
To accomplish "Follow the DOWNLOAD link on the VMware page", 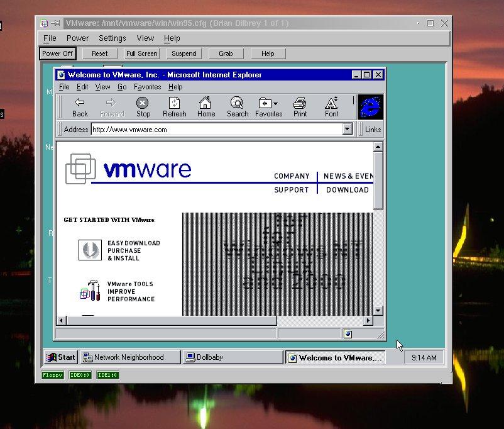I will pos(347,190).
